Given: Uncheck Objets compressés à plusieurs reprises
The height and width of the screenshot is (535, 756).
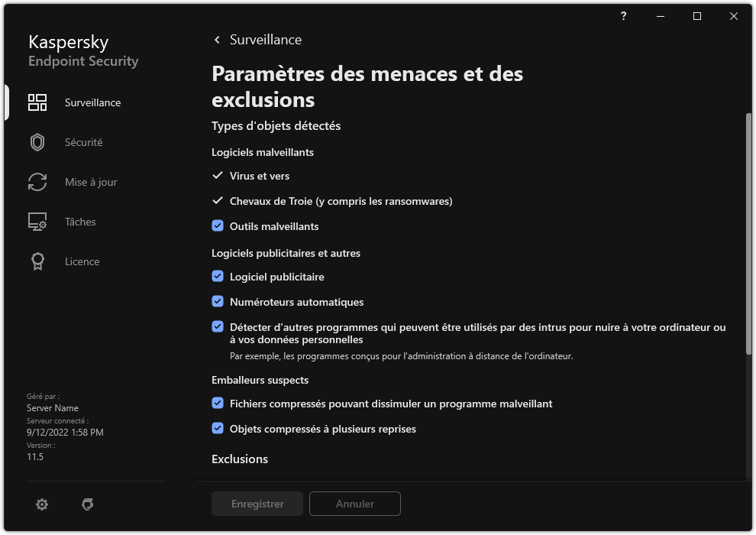Looking at the screenshot, I should pos(218,429).
